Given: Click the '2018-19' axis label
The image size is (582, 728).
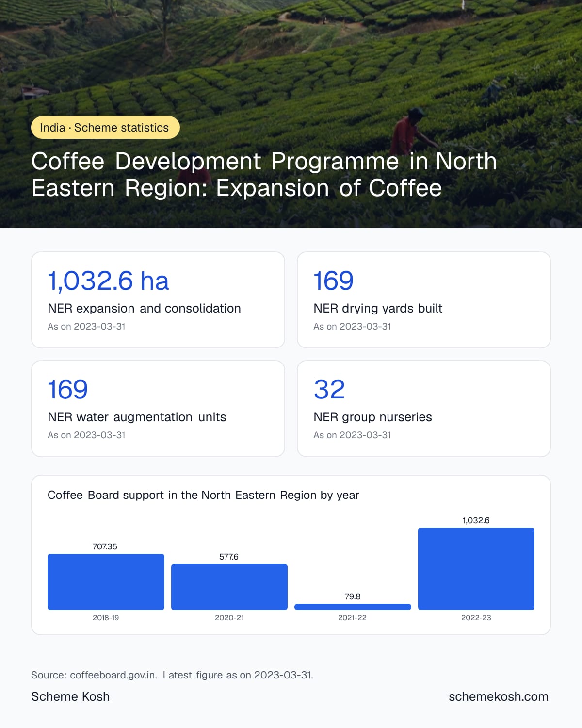Looking at the screenshot, I should [106, 618].
